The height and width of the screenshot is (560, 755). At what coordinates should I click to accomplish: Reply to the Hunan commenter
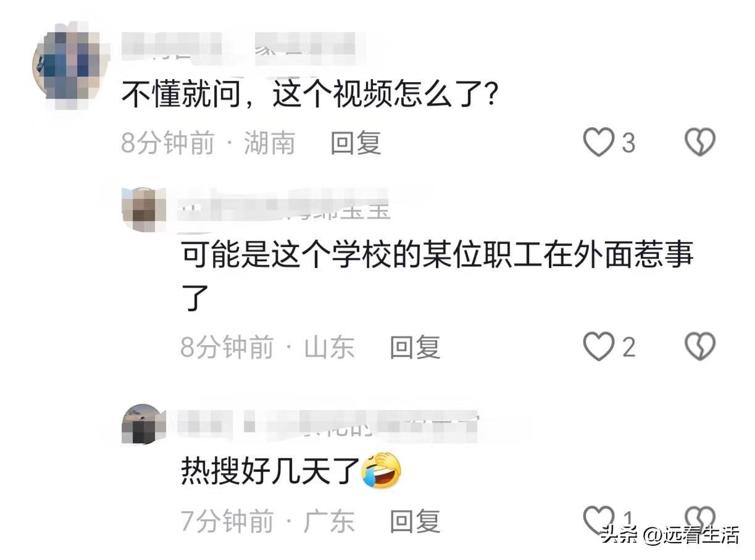356,143
